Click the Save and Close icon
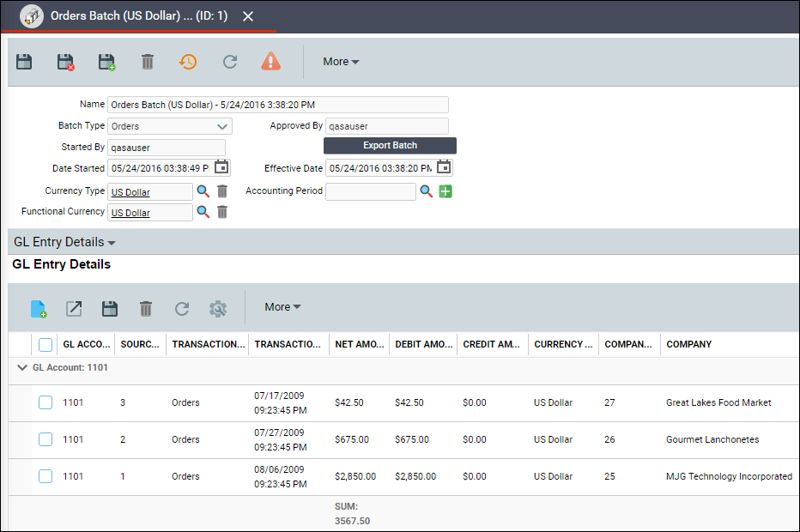This screenshot has height=532, width=800. click(x=65, y=62)
